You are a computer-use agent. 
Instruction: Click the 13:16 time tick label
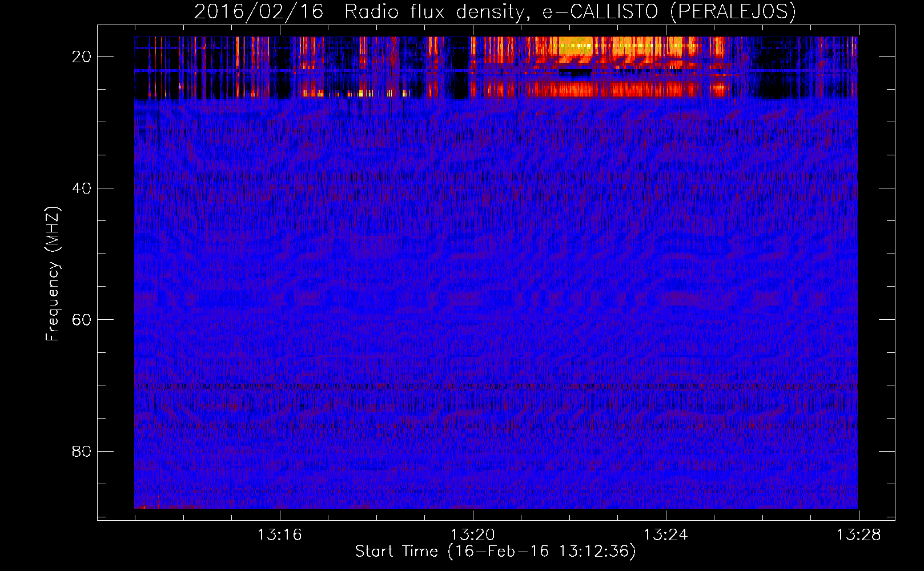coord(279,535)
